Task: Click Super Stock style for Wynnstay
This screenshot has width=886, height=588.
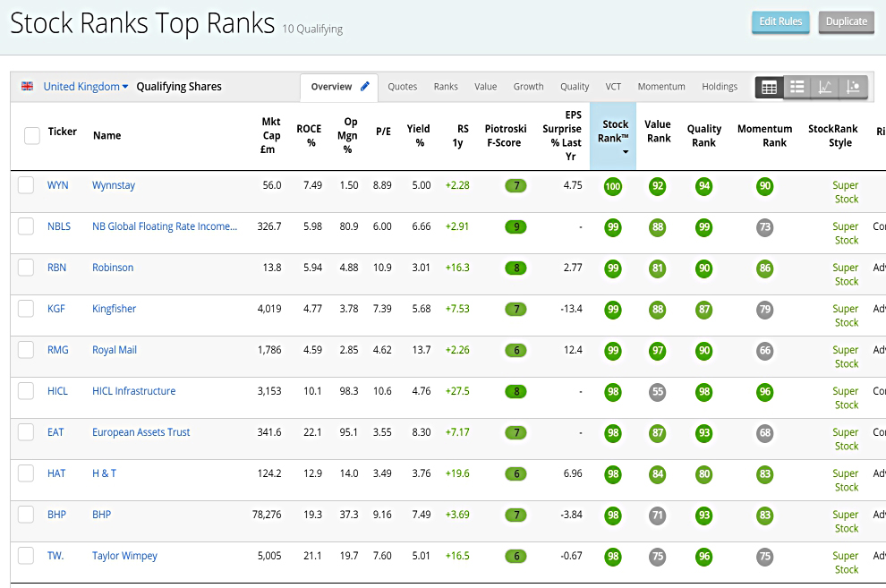Action: tap(846, 192)
